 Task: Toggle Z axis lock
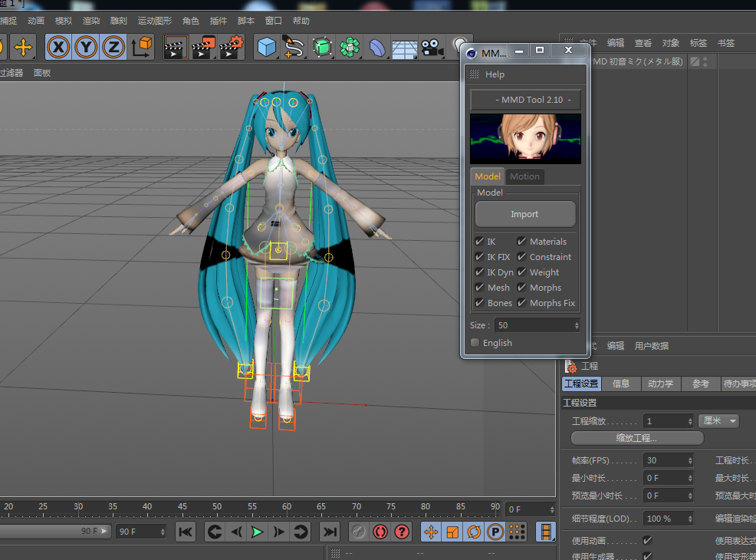tap(113, 48)
